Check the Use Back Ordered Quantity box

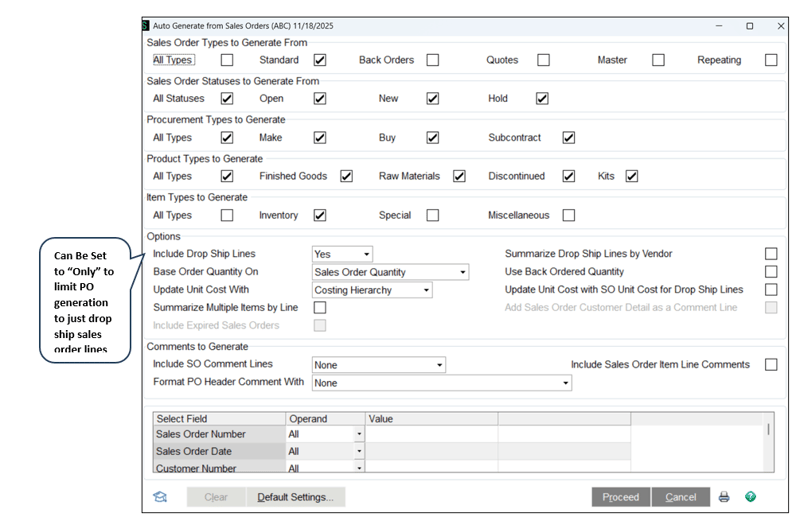(770, 272)
